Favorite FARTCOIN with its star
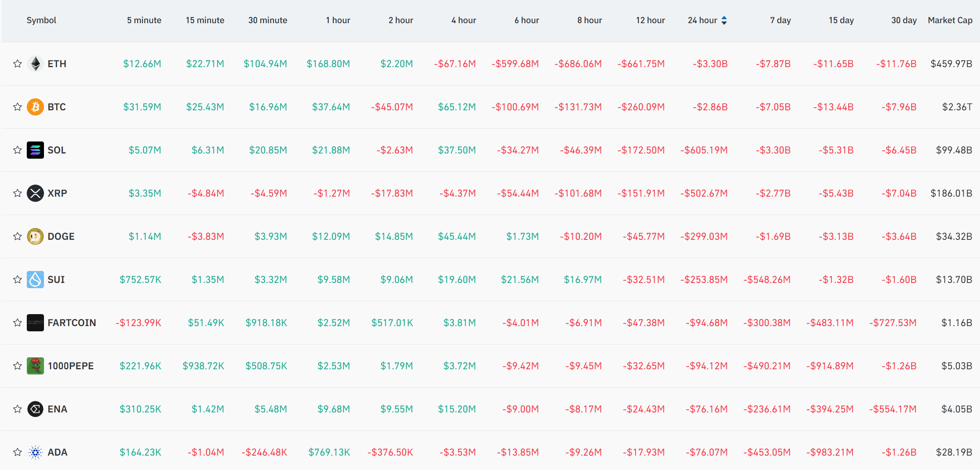980x470 pixels. [17, 323]
